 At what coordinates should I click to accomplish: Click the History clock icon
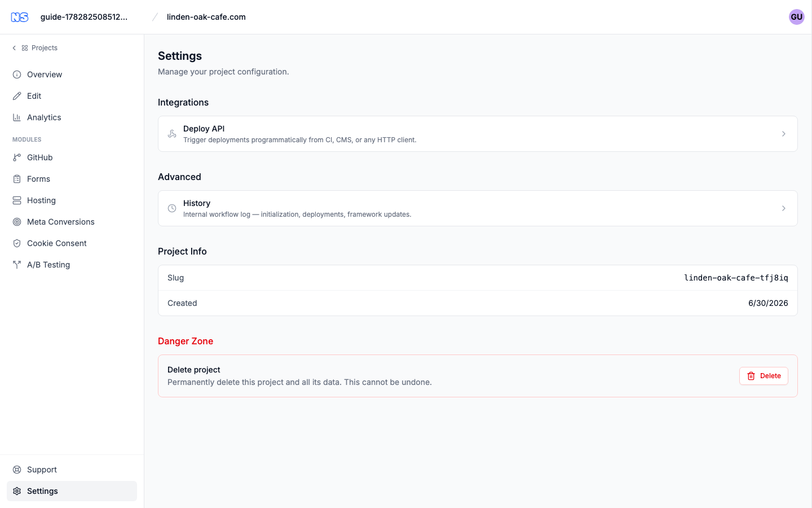[x=172, y=208]
